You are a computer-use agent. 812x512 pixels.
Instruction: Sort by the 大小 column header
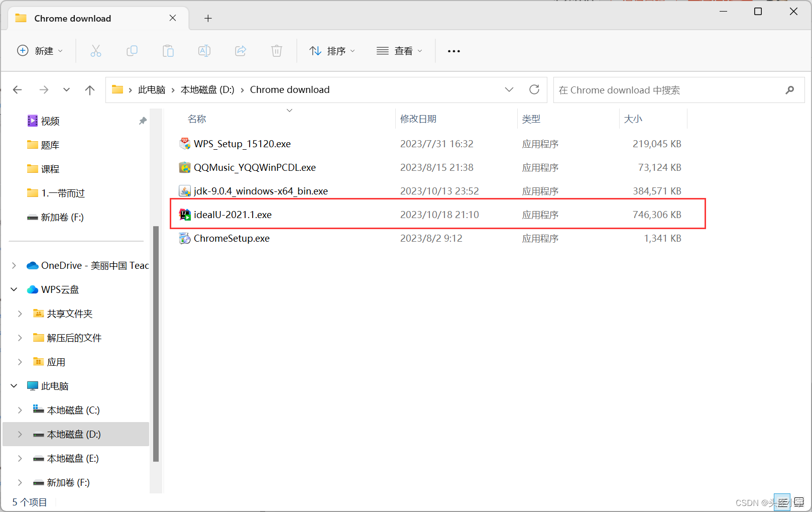[633, 119]
